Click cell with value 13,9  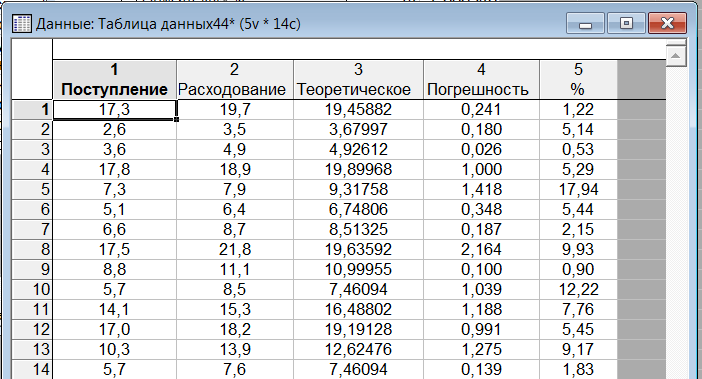click(235, 349)
